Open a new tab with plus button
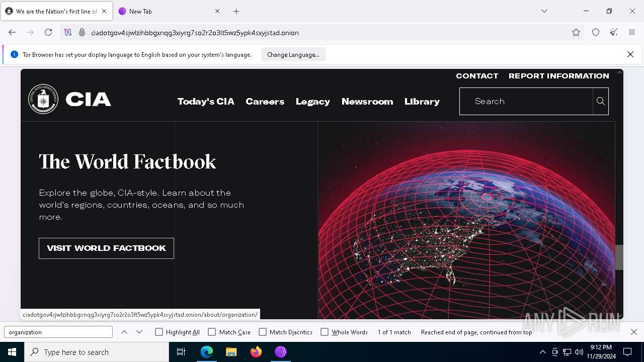Viewport: 644px width, 362px height. tap(236, 11)
